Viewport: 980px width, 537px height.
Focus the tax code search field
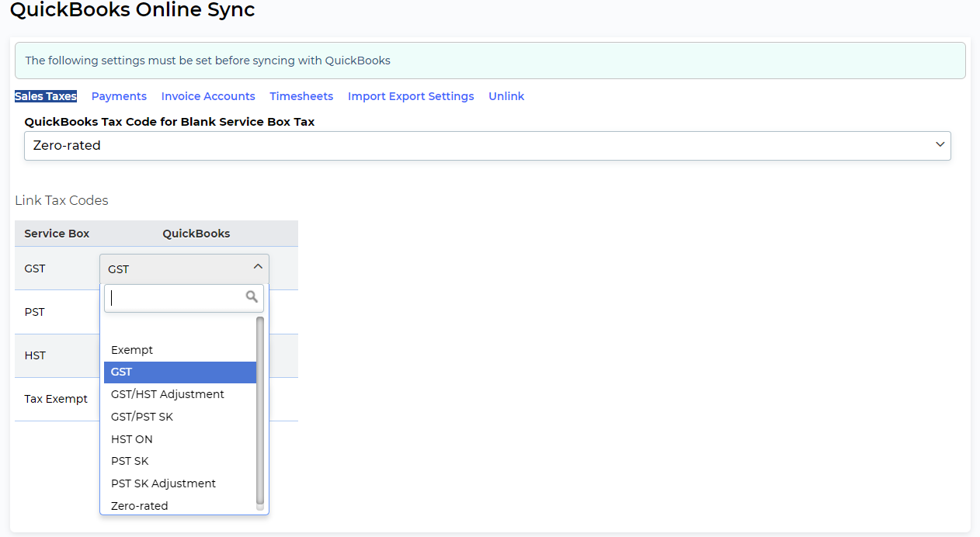(x=184, y=298)
